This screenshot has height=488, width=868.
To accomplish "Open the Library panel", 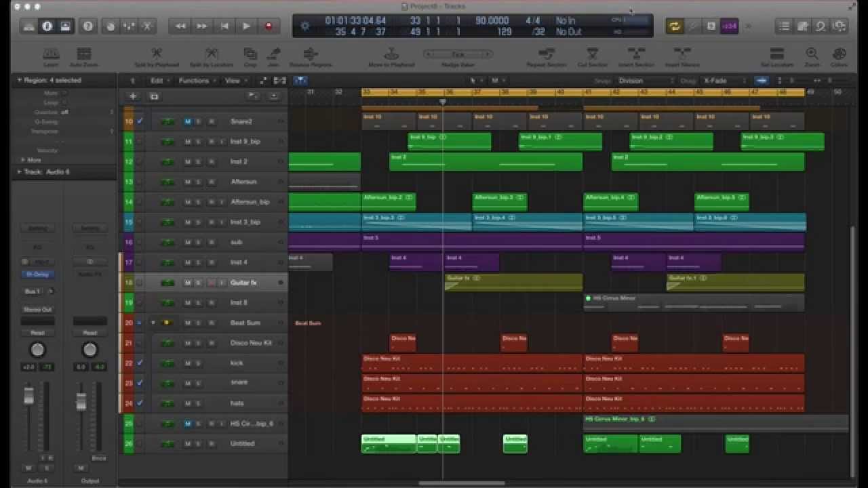I will (28, 26).
